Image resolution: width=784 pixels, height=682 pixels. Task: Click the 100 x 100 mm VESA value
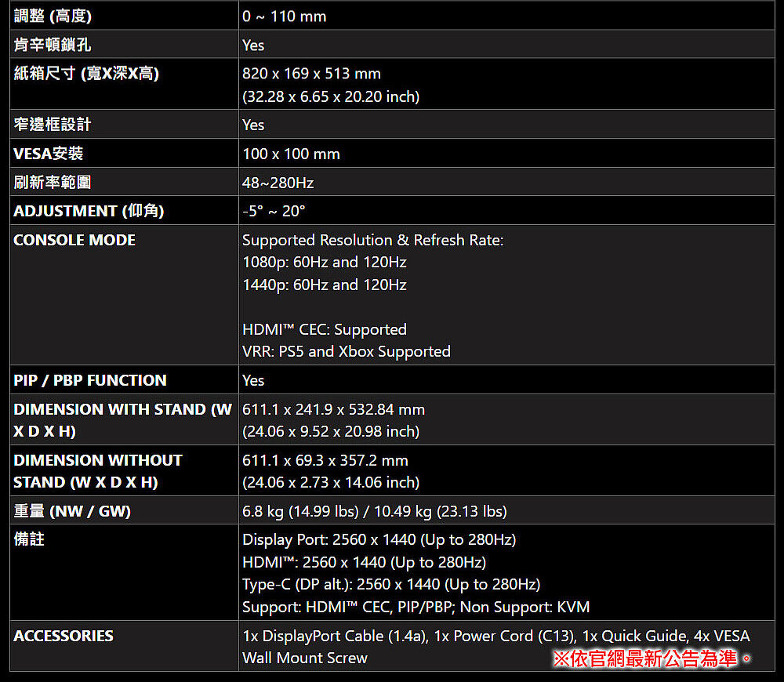291,154
